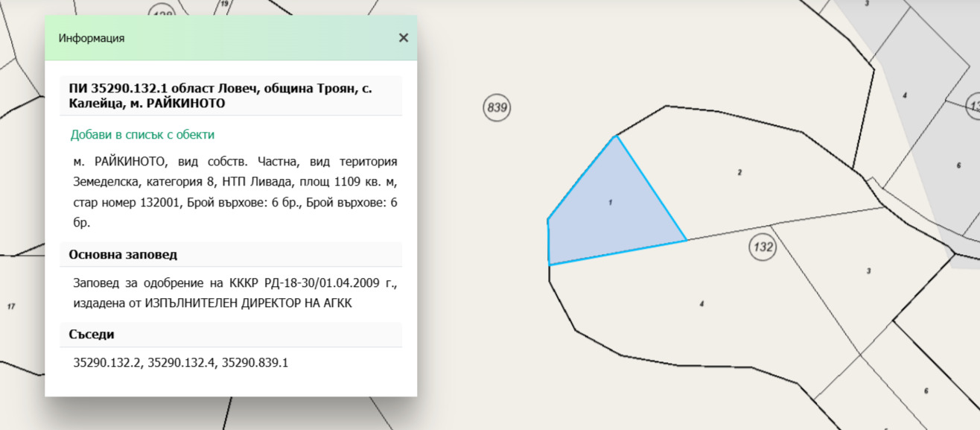This screenshot has width=980, height=430.
Task: Select the gray-shaded parcel 4
Action: [904, 95]
